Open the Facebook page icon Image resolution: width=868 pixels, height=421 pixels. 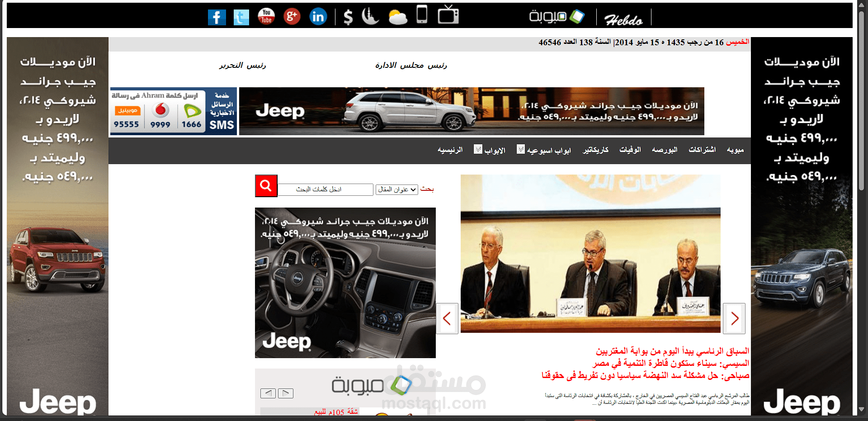[217, 17]
